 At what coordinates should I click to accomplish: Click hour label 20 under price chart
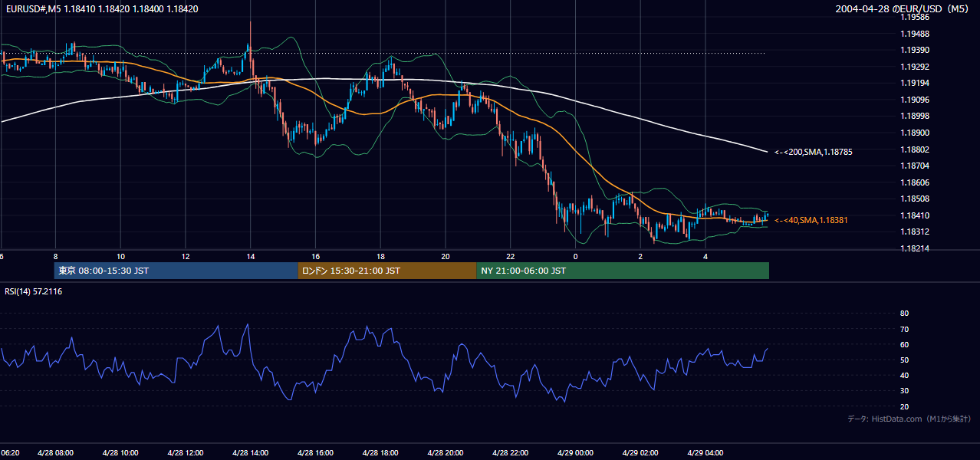point(446,256)
